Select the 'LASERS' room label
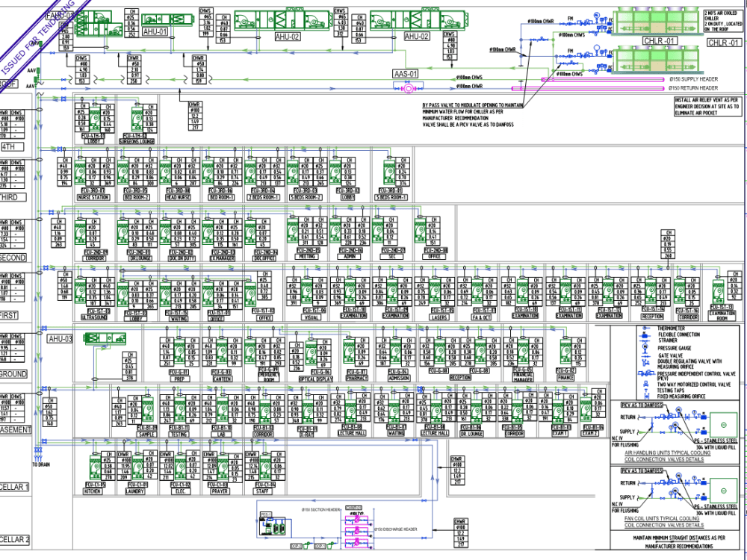The image size is (747, 560). point(438,317)
